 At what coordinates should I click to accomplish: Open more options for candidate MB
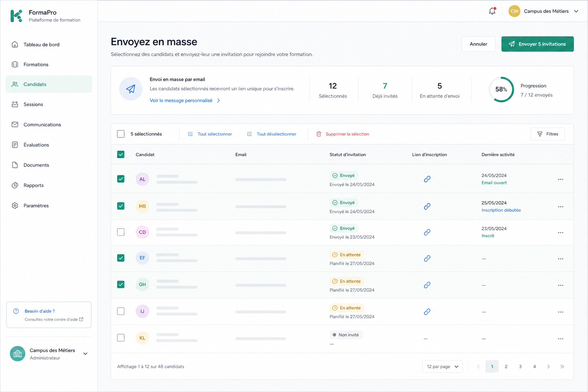click(x=560, y=207)
